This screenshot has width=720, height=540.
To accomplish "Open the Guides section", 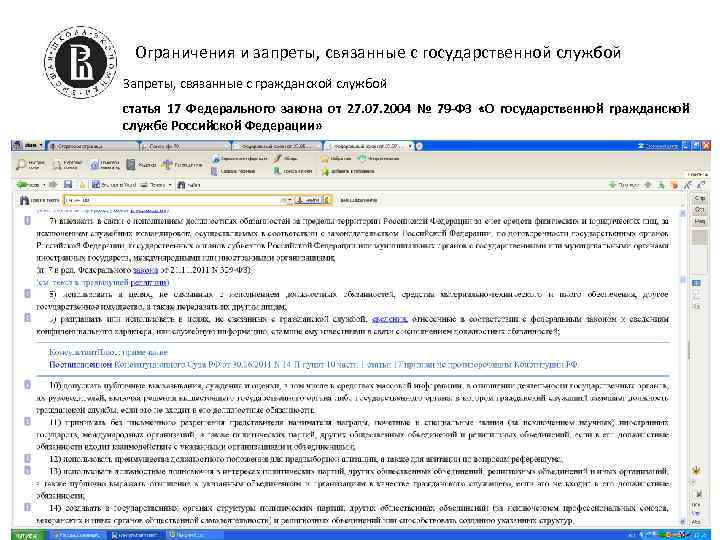I will point(182,164).
